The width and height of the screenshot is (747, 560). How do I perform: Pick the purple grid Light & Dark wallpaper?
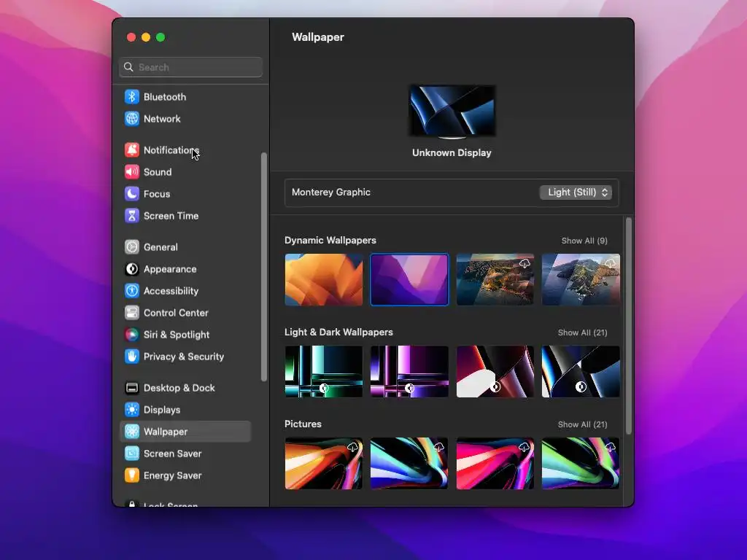pyautogui.click(x=409, y=371)
